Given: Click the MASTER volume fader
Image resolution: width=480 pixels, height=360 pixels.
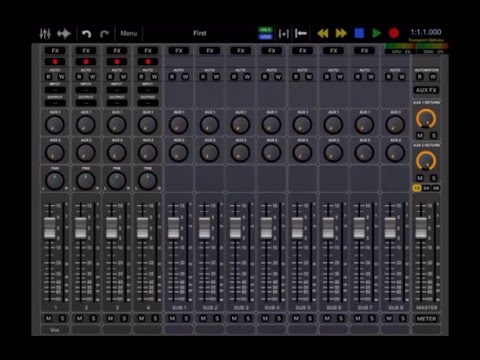Looking at the screenshot, I should coord(421,228).
